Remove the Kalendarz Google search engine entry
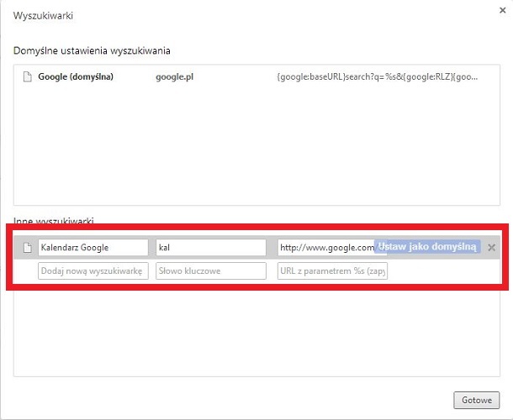Screen dimensions: 513x420 491,248
